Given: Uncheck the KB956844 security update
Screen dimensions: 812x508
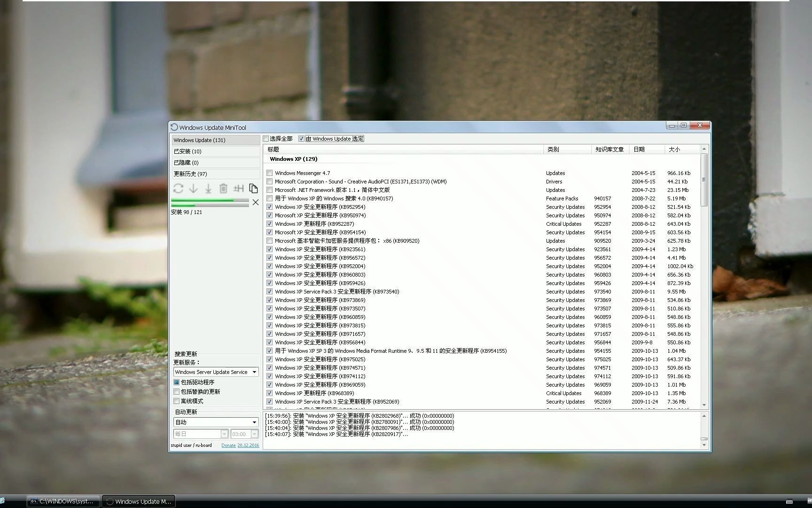Looking at the screenshot, I should click(x=270, y=342).
